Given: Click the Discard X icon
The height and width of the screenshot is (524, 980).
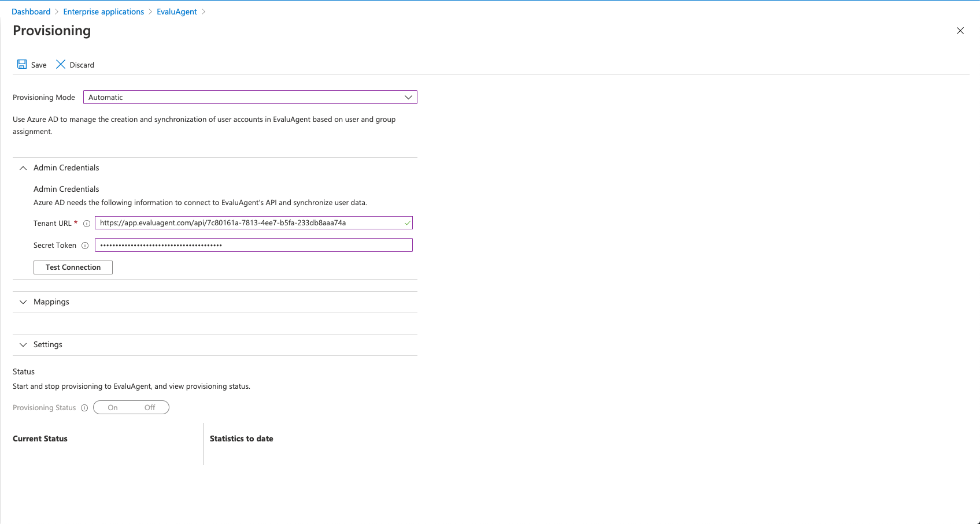Looking at the screenshot, I should point(61,64).
